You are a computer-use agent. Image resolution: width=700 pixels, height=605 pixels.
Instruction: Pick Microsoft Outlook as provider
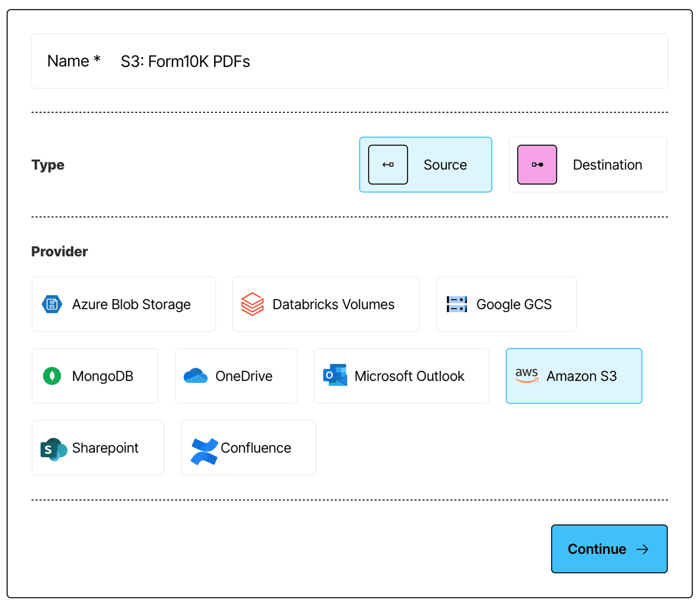point(402,376)
